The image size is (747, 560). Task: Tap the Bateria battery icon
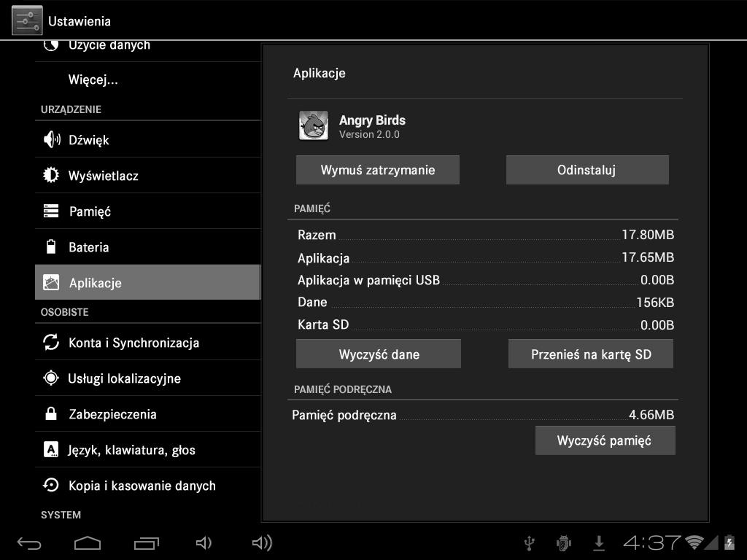51,246
